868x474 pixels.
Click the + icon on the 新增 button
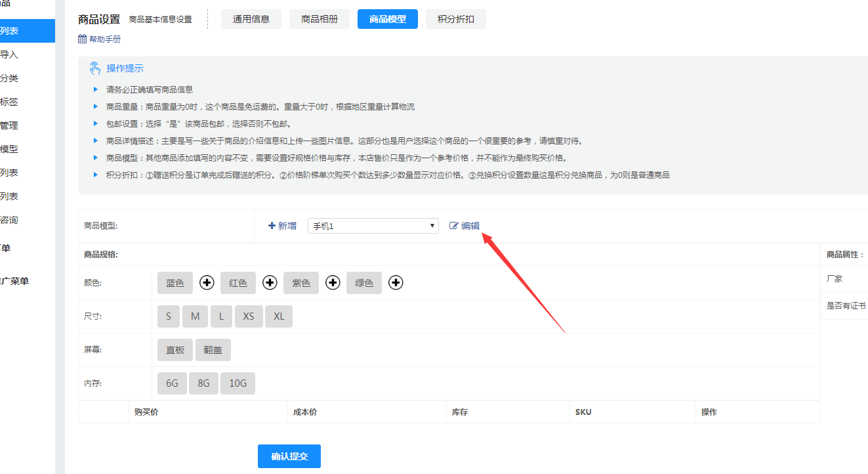tap(272, 225)
